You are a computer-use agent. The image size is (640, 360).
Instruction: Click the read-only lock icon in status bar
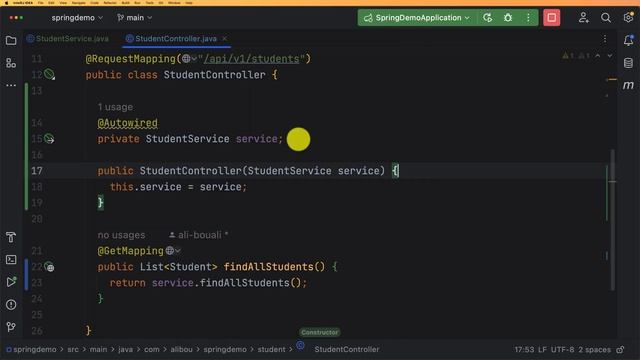coord(620,349)
